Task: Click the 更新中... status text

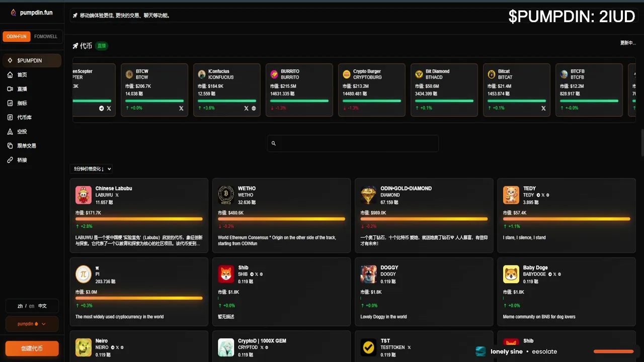Action: [x=628, y=43]
